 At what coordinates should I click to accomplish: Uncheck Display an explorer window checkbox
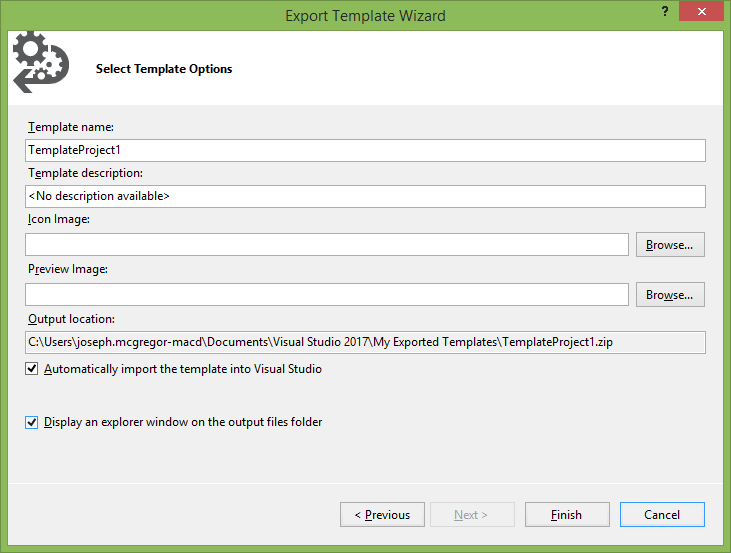click(x=32, y=422)
